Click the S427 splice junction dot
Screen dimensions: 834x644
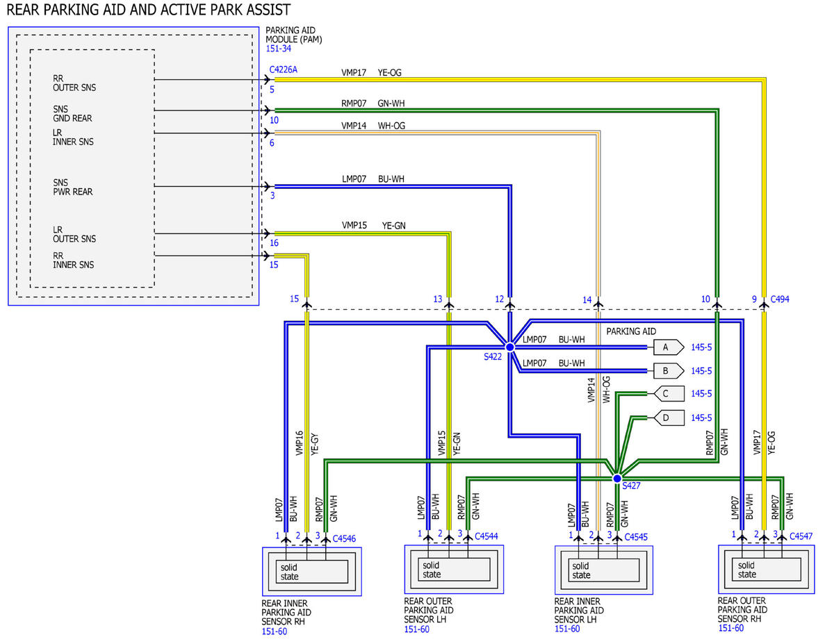tap(616, 478)
